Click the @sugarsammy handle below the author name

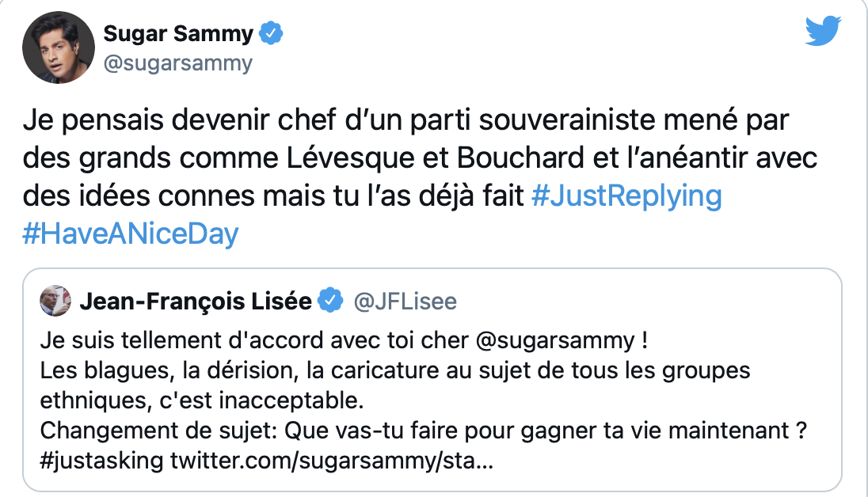[178, 63]
